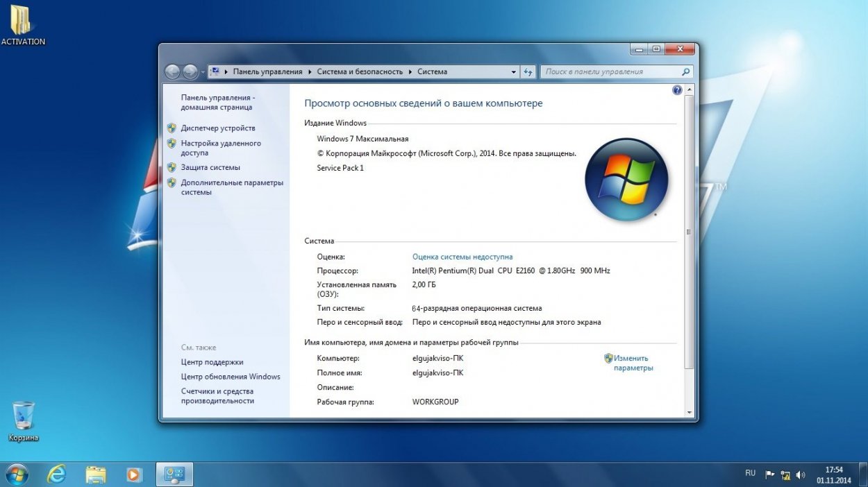
Task: Open Windows Explorer from taskbar
Action: coord(96,475)
